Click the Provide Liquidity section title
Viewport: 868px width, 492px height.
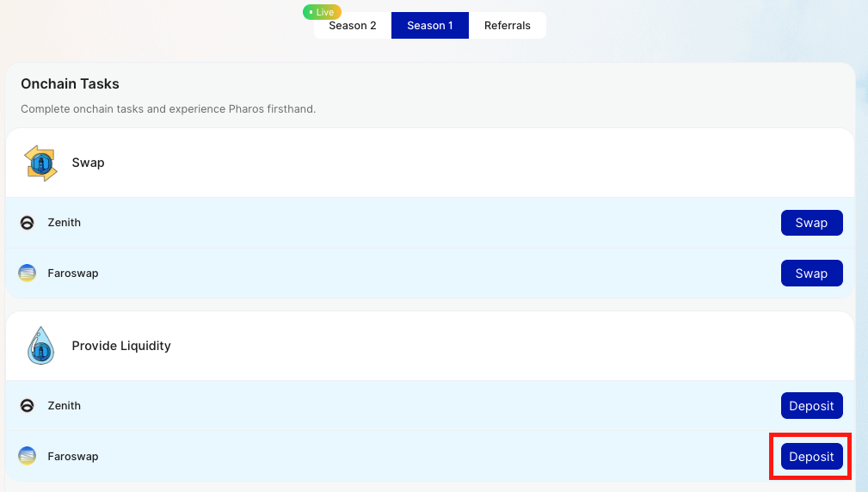(121, 346)
